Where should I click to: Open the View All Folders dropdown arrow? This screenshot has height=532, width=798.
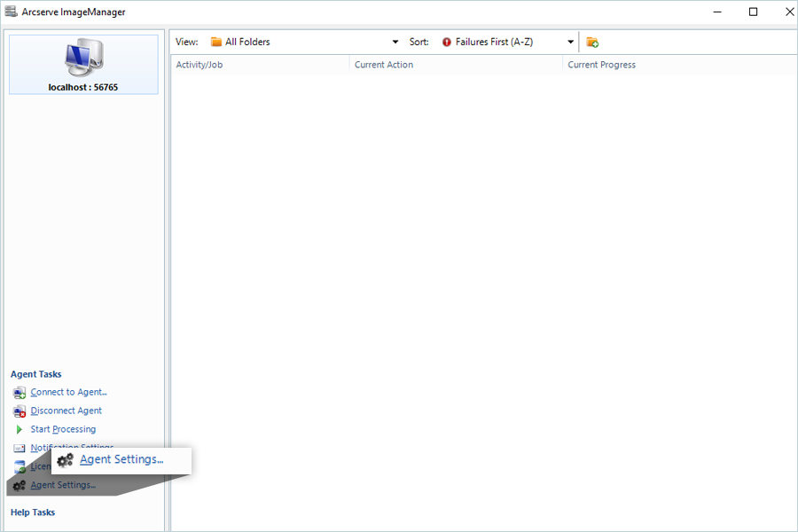point(395,43)
